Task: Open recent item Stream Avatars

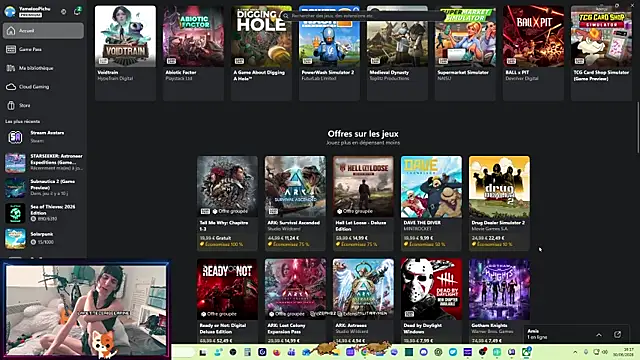Action: coord(43,137)
